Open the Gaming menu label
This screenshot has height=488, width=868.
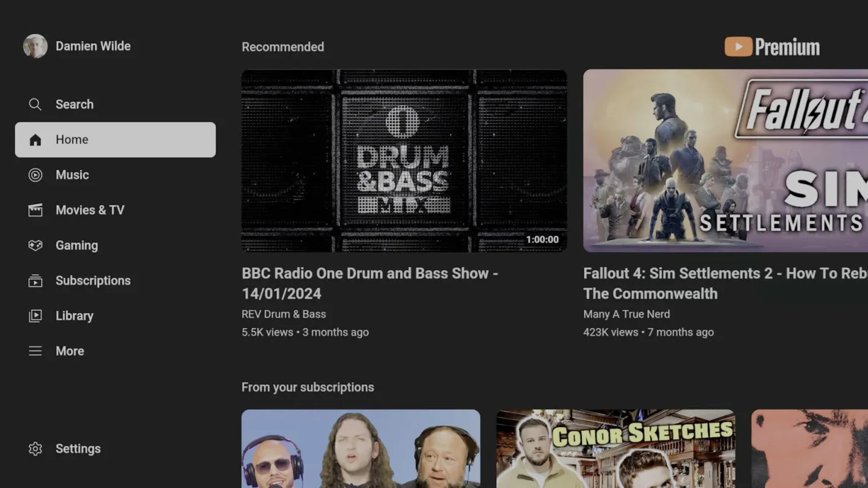[x=76, y=246]
